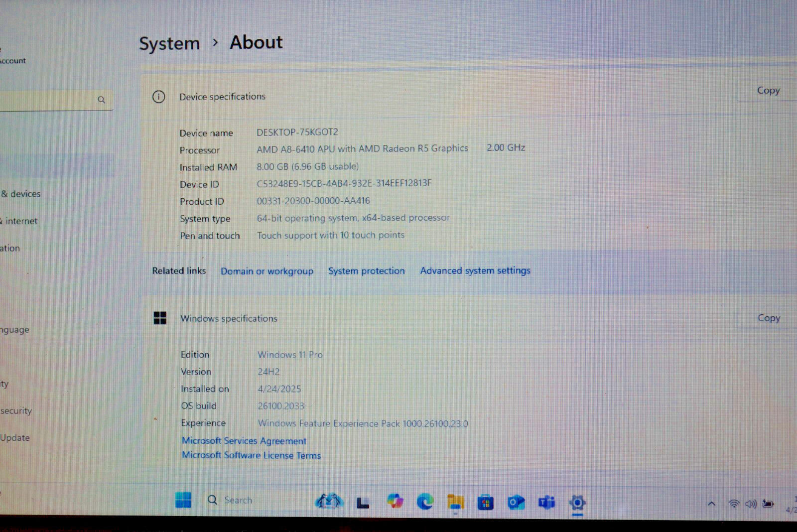Click the Device name label
797x532 pixels.
point(206,133)
